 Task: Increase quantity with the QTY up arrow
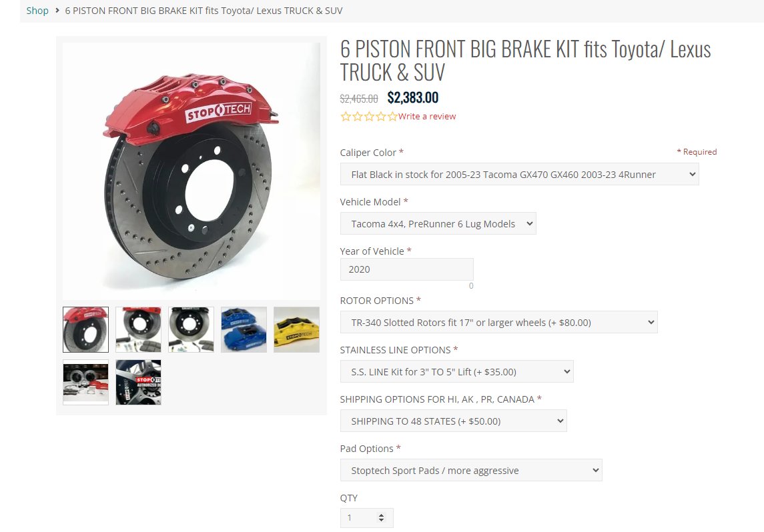382,515
